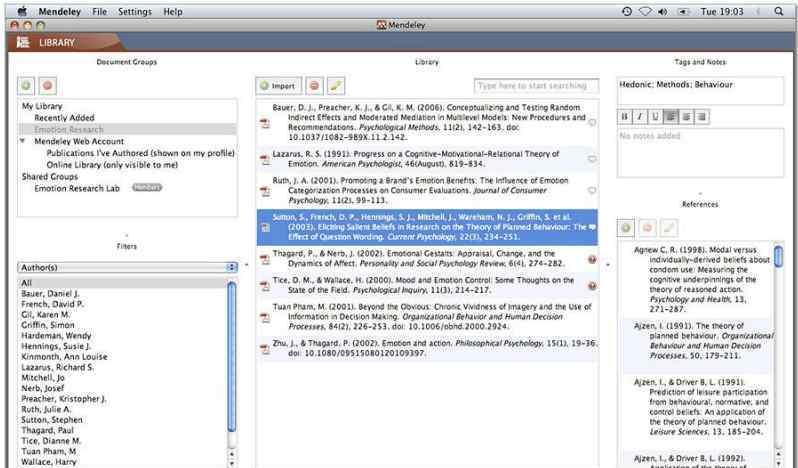
Task: Click the Members badge beside Emotion Research Lab
Action: coord(147,188)
